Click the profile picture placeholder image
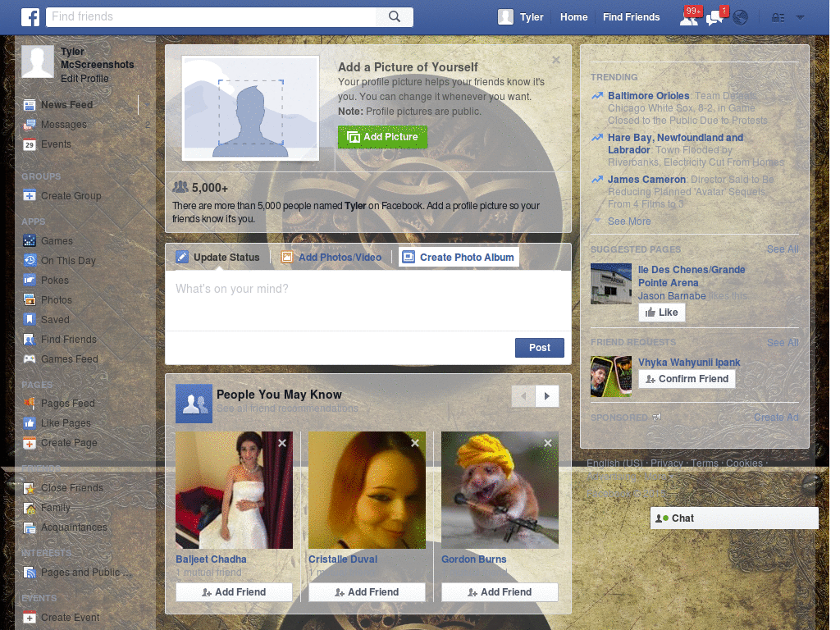 coord(251,107)
